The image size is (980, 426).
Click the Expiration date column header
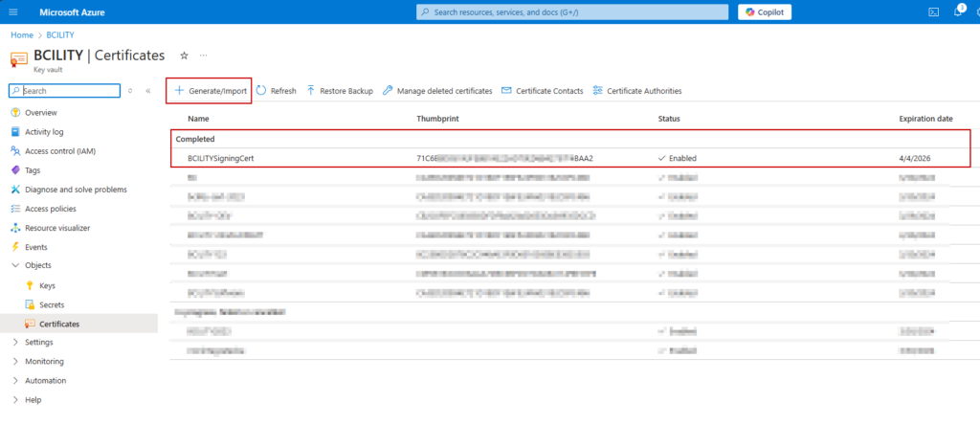click(x=925, y=119)
